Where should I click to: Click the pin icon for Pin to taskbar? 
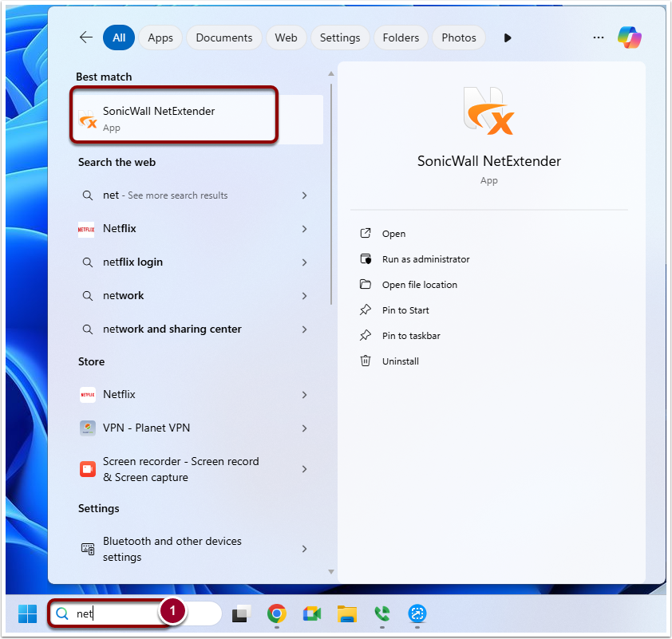(x=366, y=335)
